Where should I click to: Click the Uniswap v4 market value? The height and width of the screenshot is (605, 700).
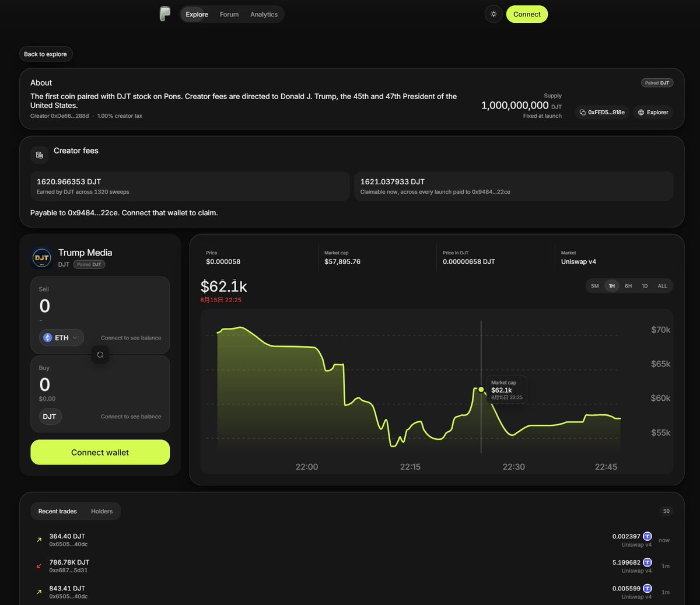579,261
